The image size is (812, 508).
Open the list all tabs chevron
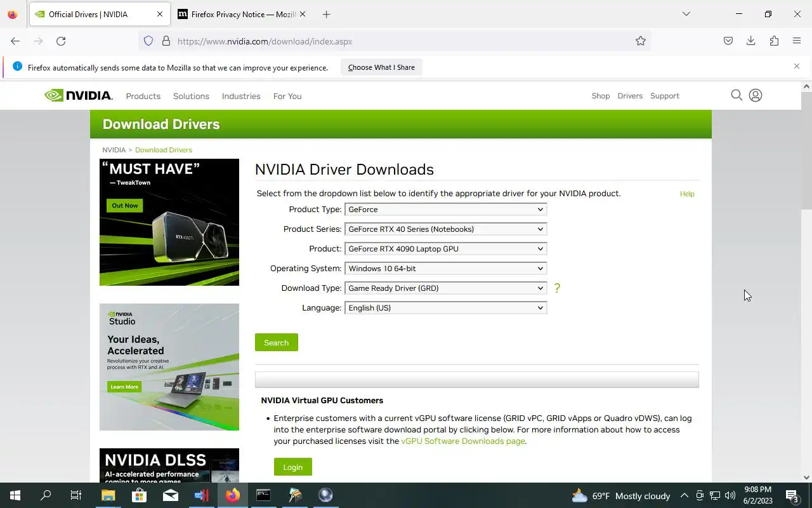(686, 14)
